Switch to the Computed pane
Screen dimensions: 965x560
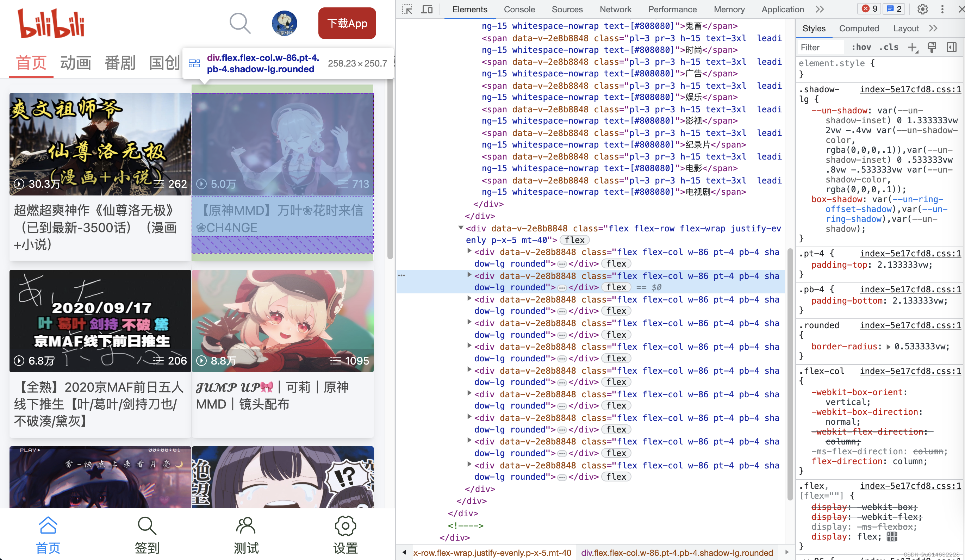click(859, 28)
